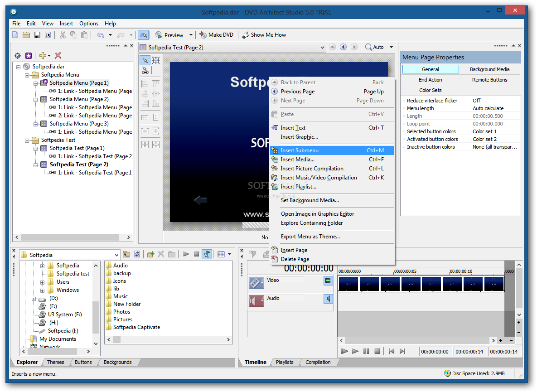Viewport: 537px width, 392px height.
Task: Collapse the Softpedia Menu folder in project tree
Action: point(27,75)
